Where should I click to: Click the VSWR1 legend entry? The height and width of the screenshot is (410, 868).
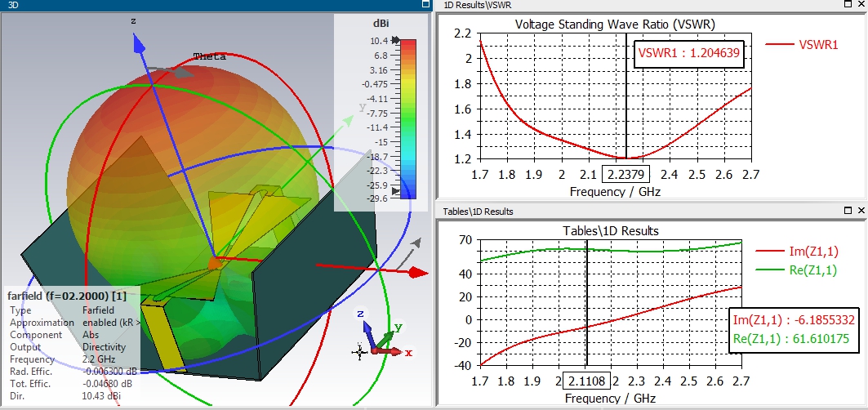tap(802, 45)
